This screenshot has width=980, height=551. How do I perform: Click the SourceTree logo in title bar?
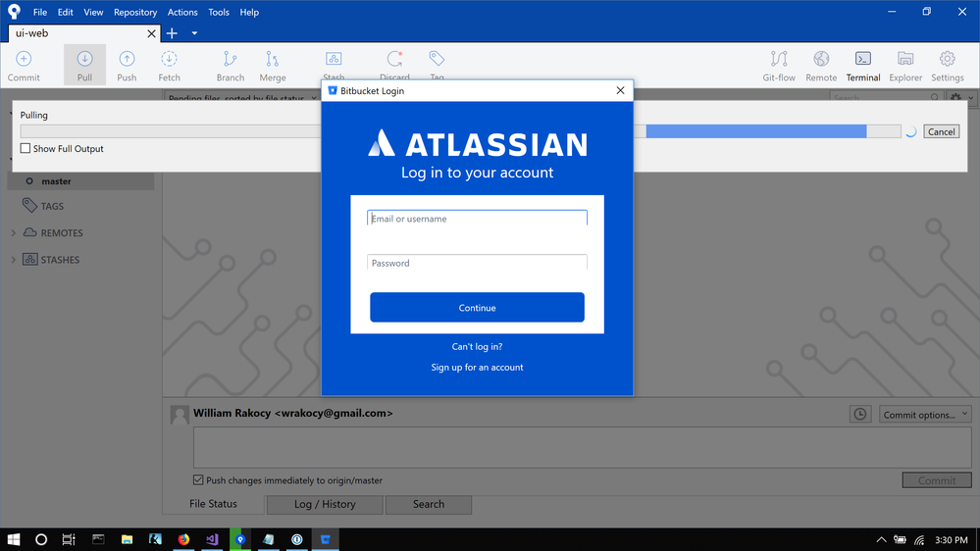pyautogui.click(x=14, y=11)
